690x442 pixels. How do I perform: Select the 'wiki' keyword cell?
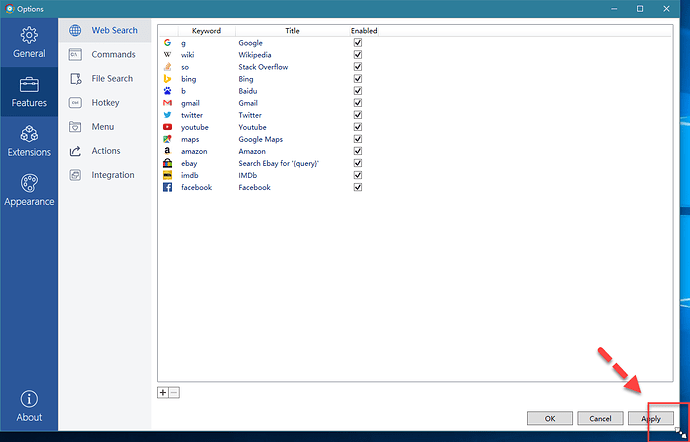coord(187,55)
